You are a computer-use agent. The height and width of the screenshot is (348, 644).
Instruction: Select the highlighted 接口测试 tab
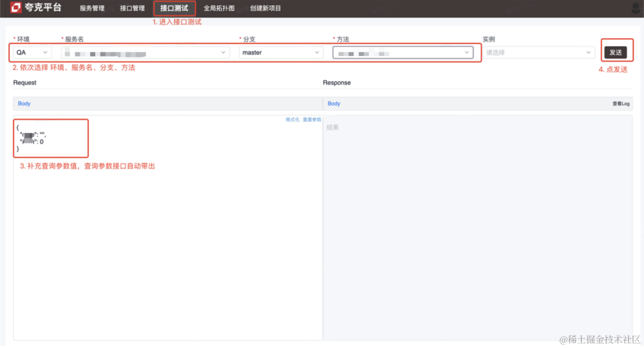(174, 8)
